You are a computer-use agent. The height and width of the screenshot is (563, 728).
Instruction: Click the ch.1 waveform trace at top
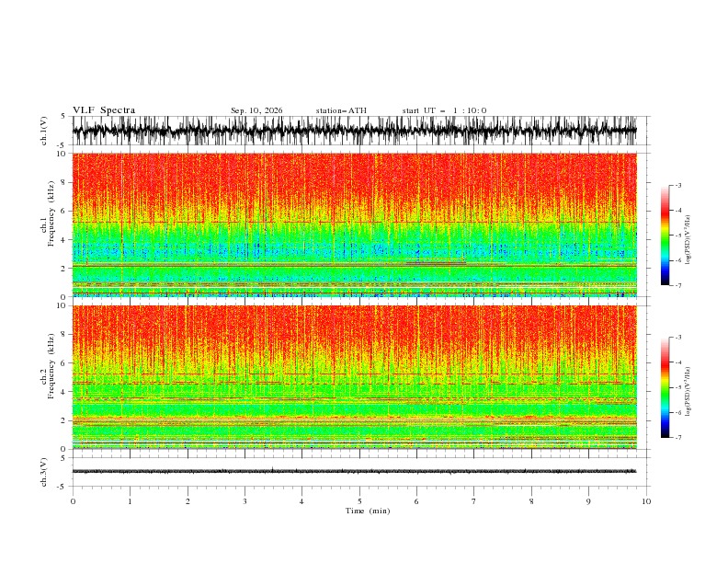(x=354, y=131)
